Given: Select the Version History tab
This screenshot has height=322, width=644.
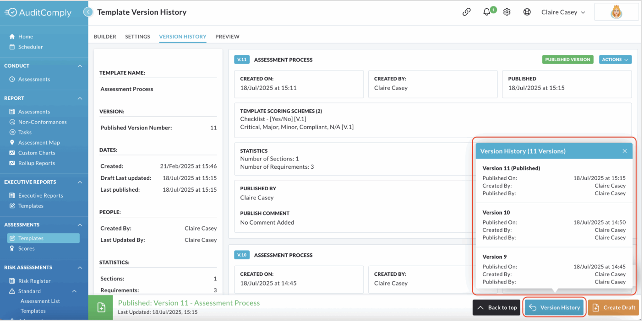Looking at the screenshot, I should tap(183, 37).
